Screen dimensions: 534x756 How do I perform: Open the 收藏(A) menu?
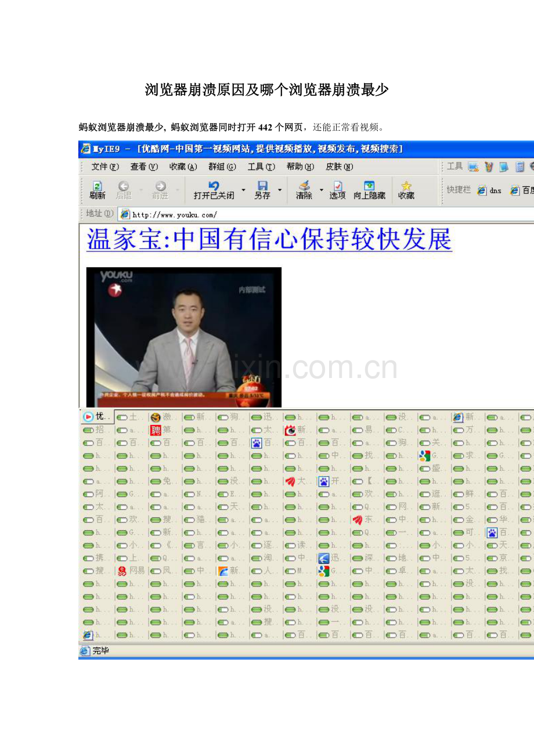[183, 167]
